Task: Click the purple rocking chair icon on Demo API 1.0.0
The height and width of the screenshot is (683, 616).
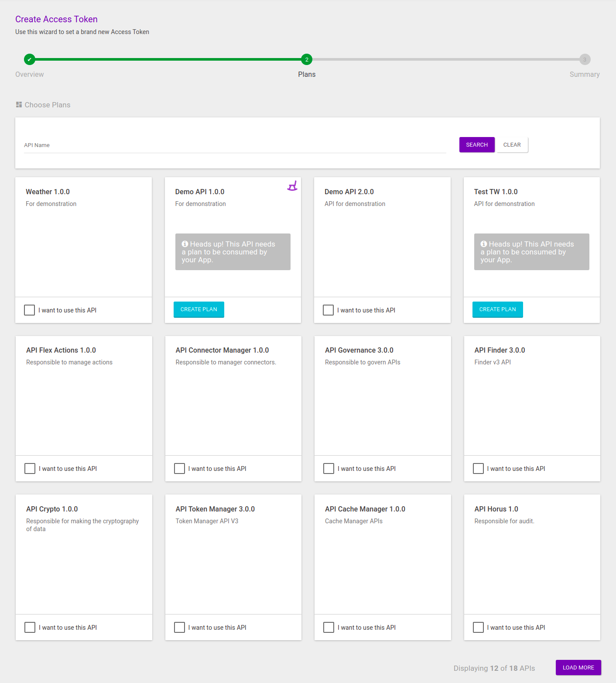Action: coord(292,185)
